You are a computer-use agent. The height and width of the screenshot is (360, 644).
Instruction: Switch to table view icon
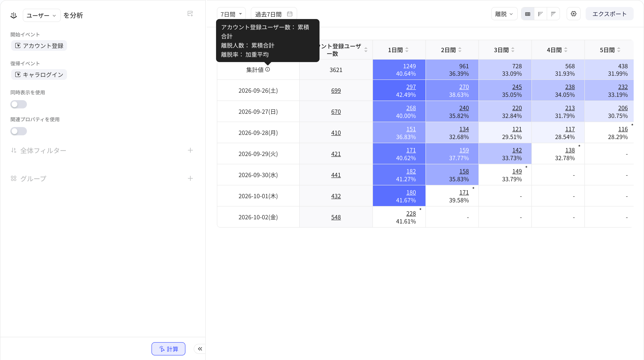coord(528,14)
